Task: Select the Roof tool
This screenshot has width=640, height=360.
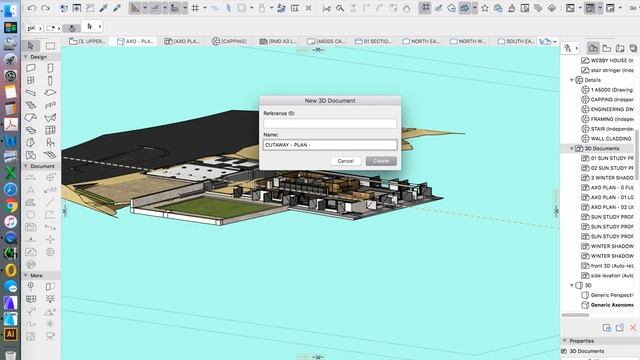Action: coord(31,118)
